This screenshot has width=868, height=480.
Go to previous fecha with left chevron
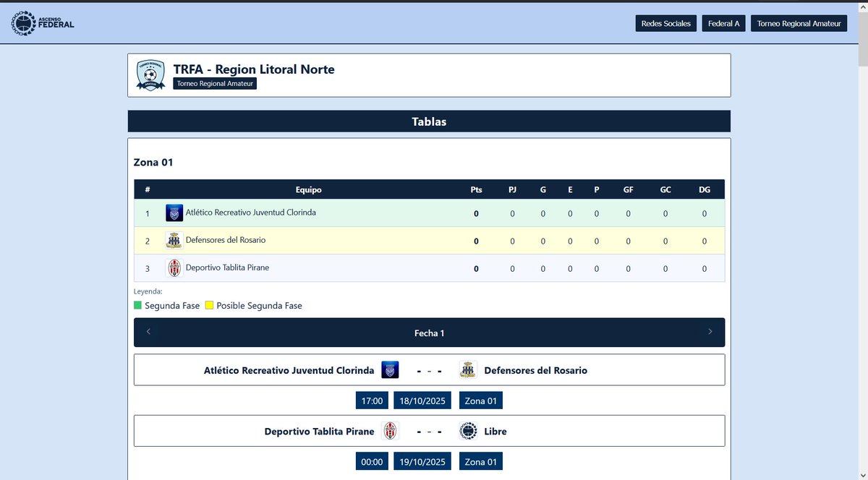tap(148, 332)
